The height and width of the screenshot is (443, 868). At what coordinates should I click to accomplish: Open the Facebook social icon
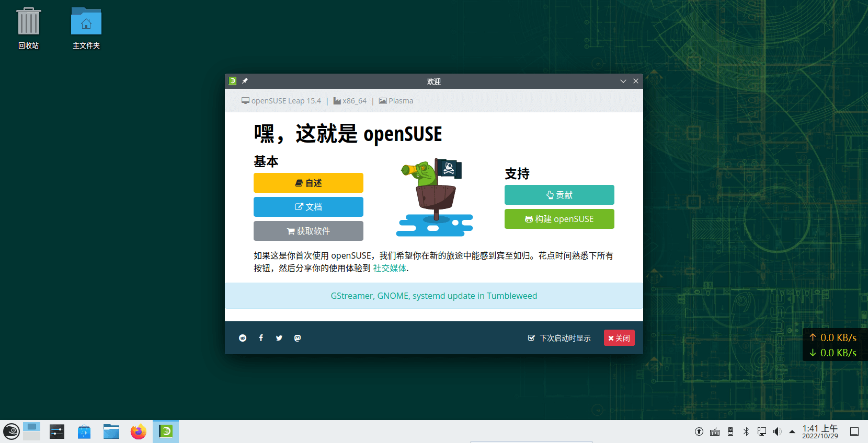point(261,338)
